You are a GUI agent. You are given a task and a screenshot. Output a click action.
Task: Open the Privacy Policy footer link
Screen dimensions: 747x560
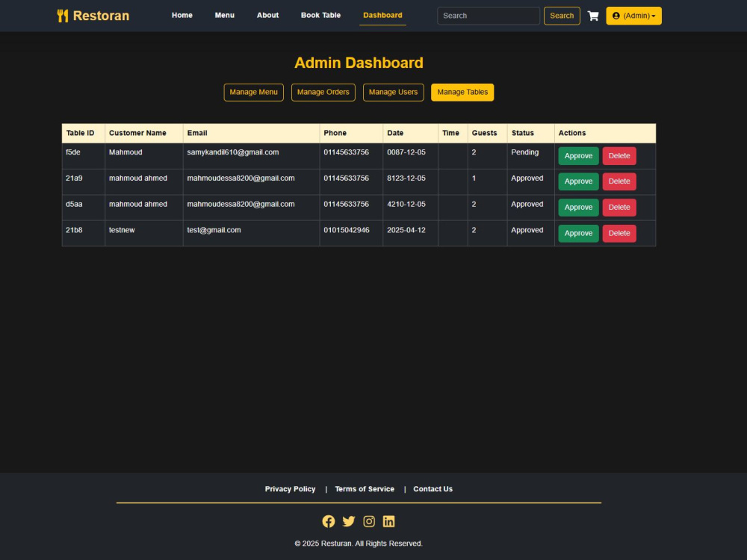coord(290,489)
